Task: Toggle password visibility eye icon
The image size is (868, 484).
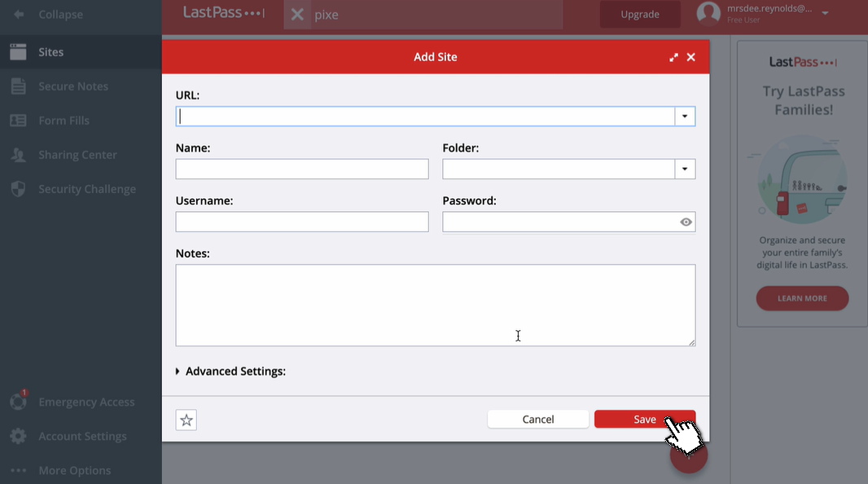Action: point(686,222)
